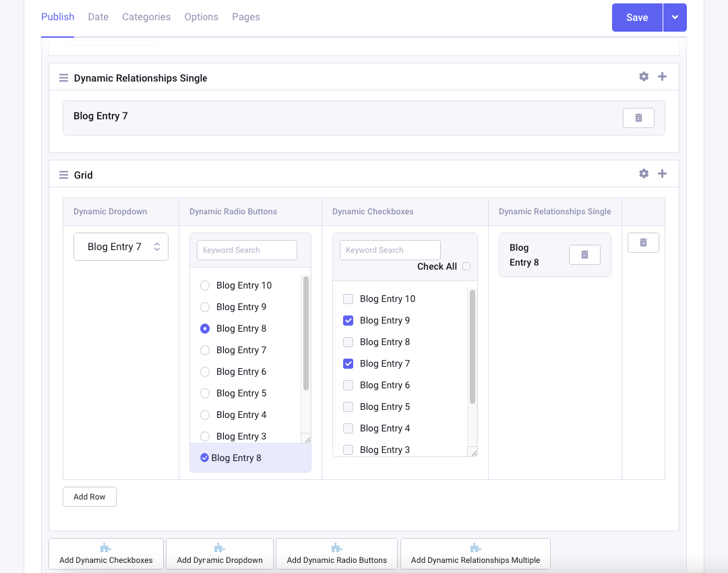Check Blog Entry 6 checkbox

(348, 386)
